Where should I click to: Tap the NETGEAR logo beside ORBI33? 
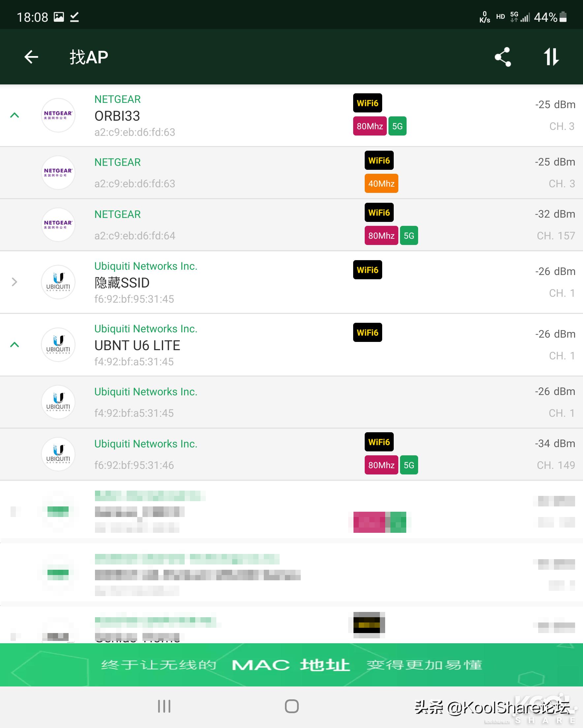coord(58,115)
